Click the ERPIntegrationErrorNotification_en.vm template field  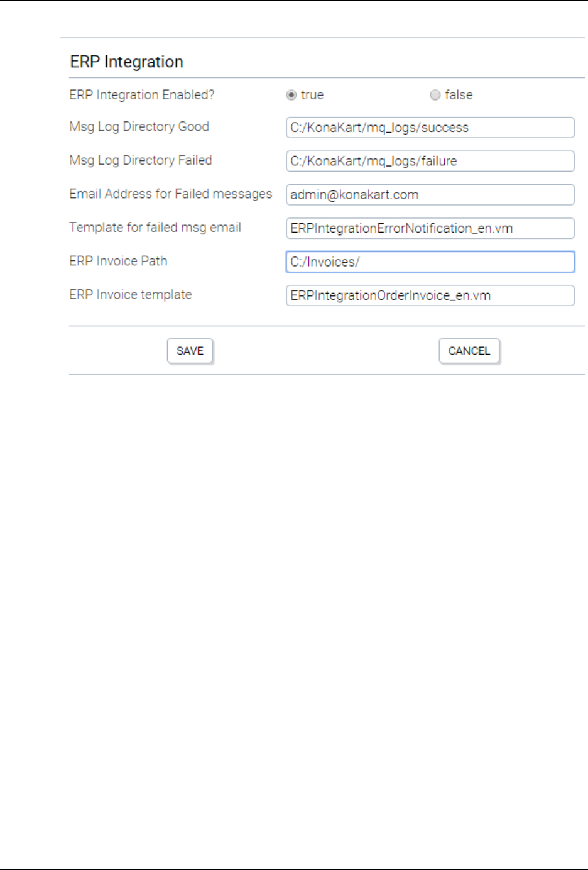[430, 228]
